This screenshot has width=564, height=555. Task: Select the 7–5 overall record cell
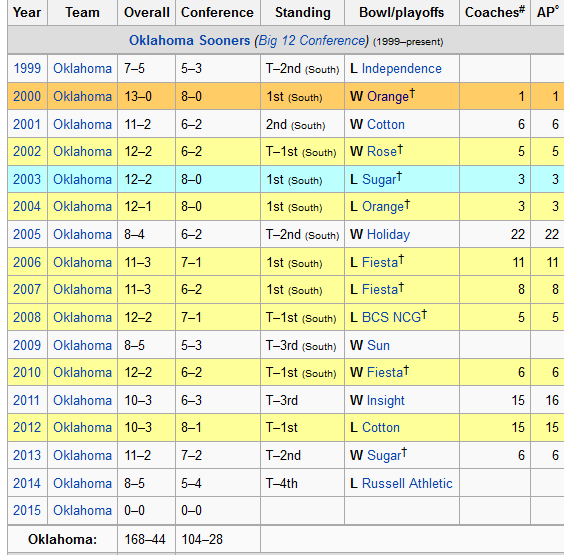[x=146, y=68]
